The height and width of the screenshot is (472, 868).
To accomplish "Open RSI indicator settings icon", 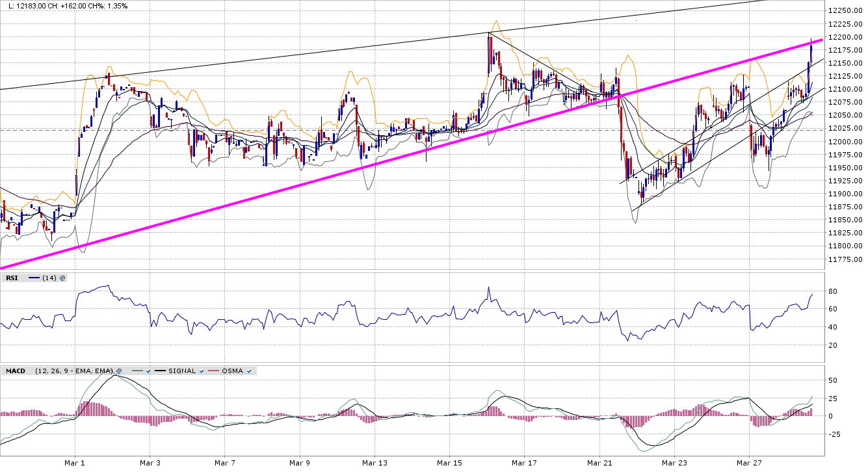I will [62, 278].
